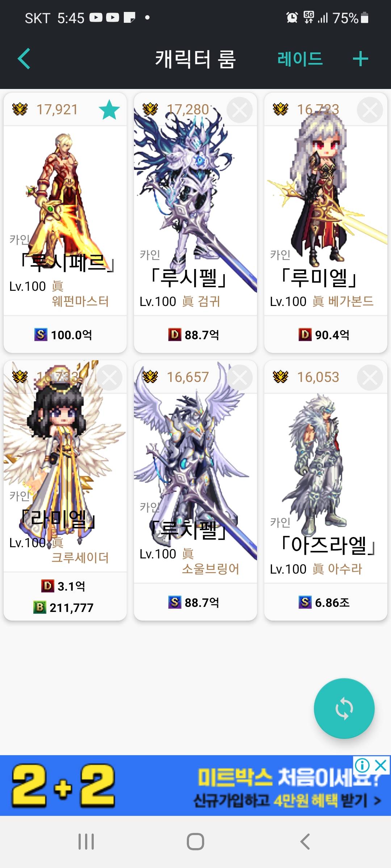Screen dimensions: 391x868
Task: Remove the 소울브링어 card with X
Action: click(x=240, y=378)
